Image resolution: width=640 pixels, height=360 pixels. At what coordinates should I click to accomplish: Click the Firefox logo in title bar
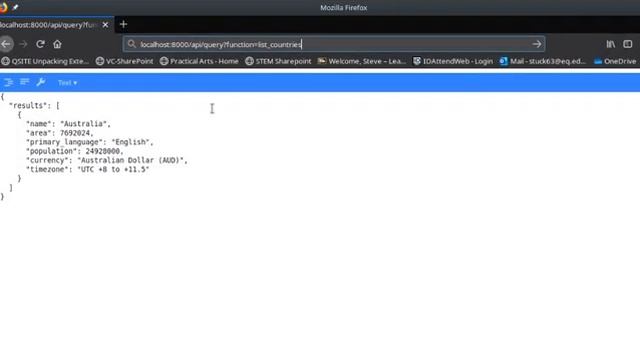click(x=3, y=7)
